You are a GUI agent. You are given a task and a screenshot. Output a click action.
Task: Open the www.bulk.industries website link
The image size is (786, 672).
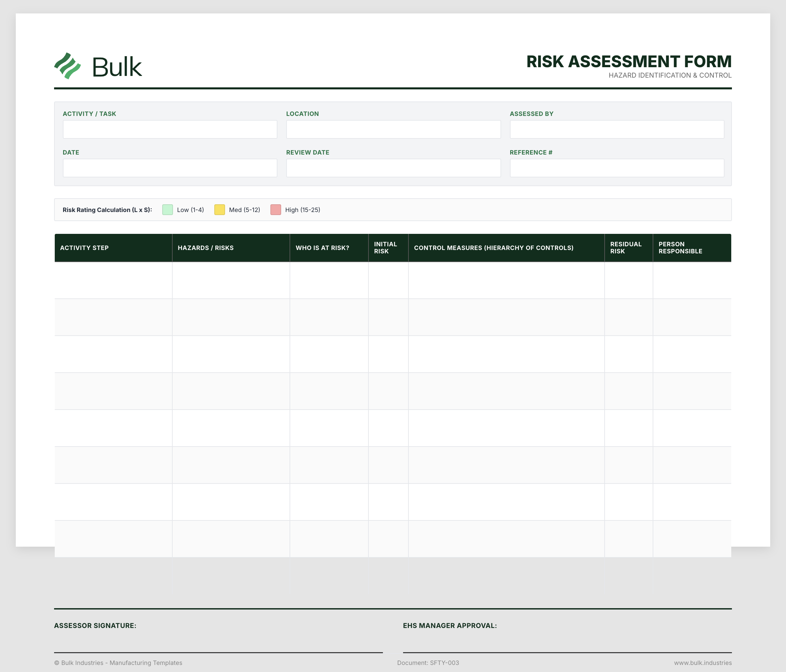704,663
